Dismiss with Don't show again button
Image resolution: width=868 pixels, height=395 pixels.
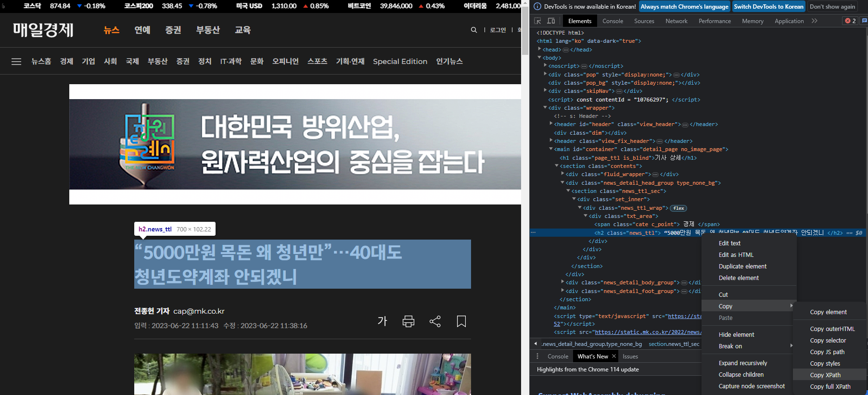coord(832,7)
